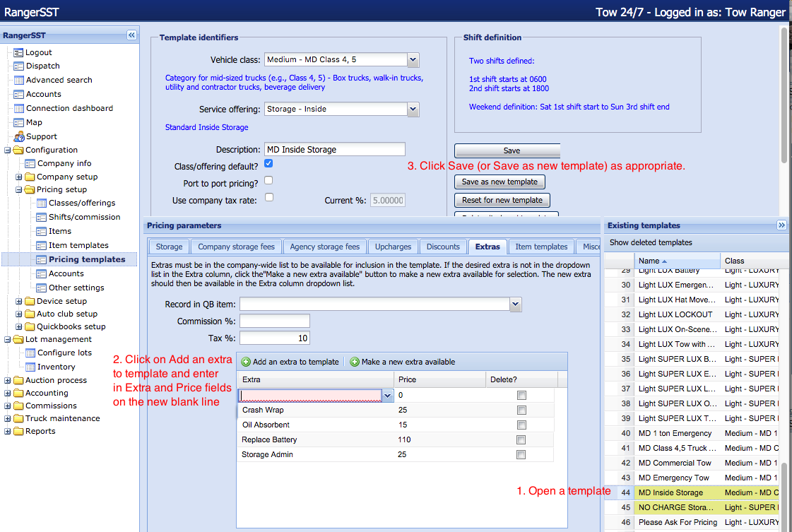
Task: Click the Inventory grid icon
Action: pyautogui.click(x=30, y=367)
